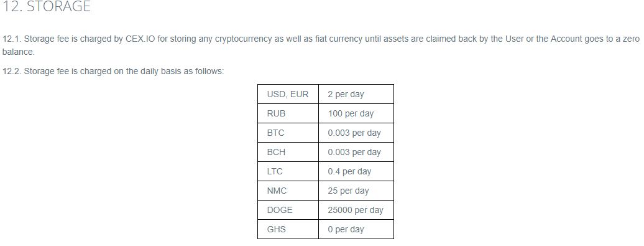Select the 0 per day cell

[x=356, y=229]
